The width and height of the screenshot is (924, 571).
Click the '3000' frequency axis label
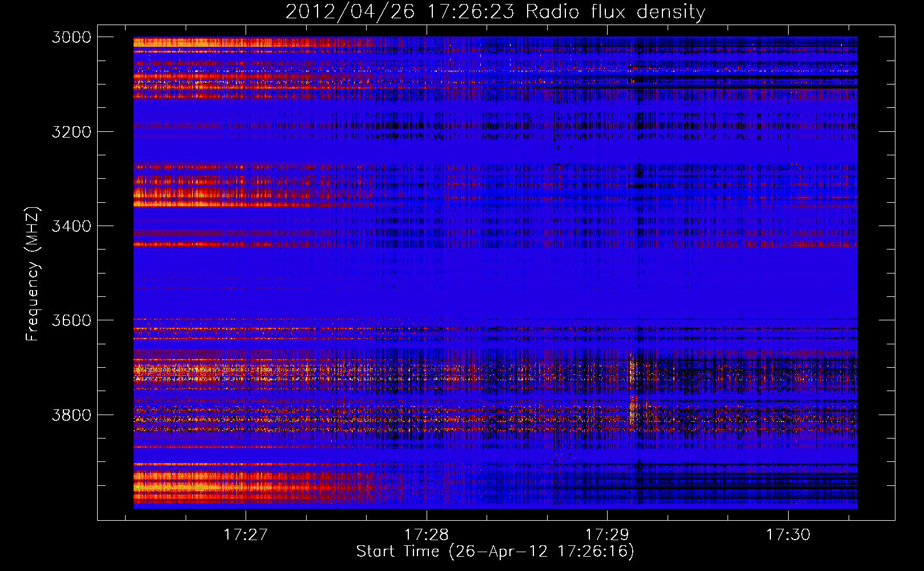click(71, 37)
